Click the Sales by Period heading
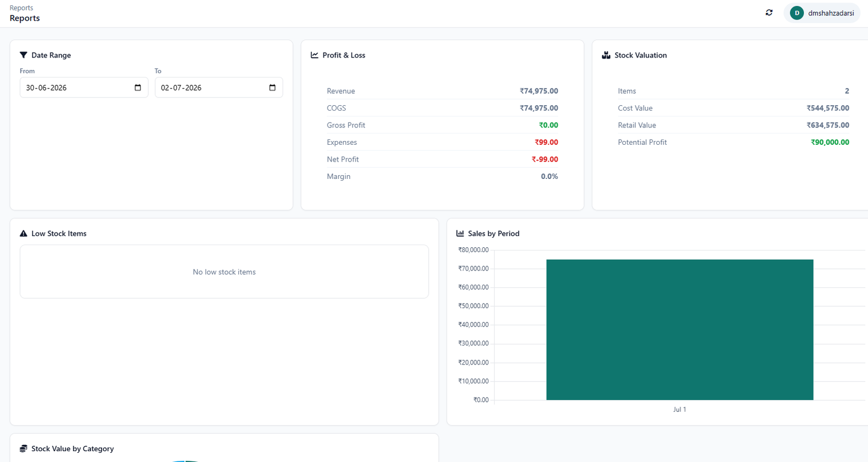Image resolution: width=868 pixels, height=462 pixels. tap(494, 234)
